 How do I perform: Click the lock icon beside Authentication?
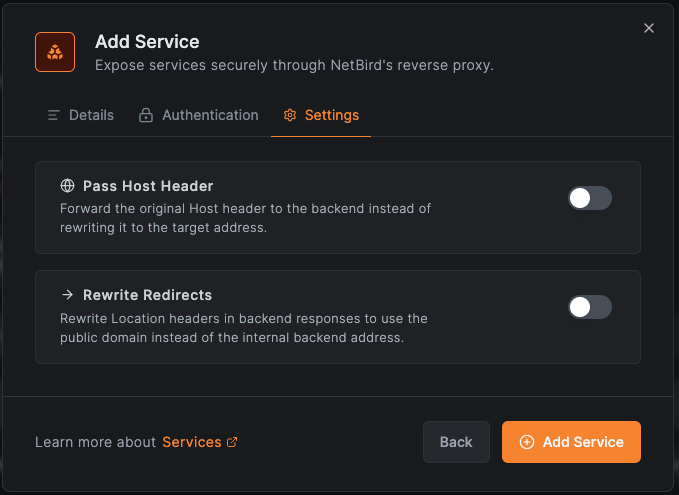coord(146,115)
